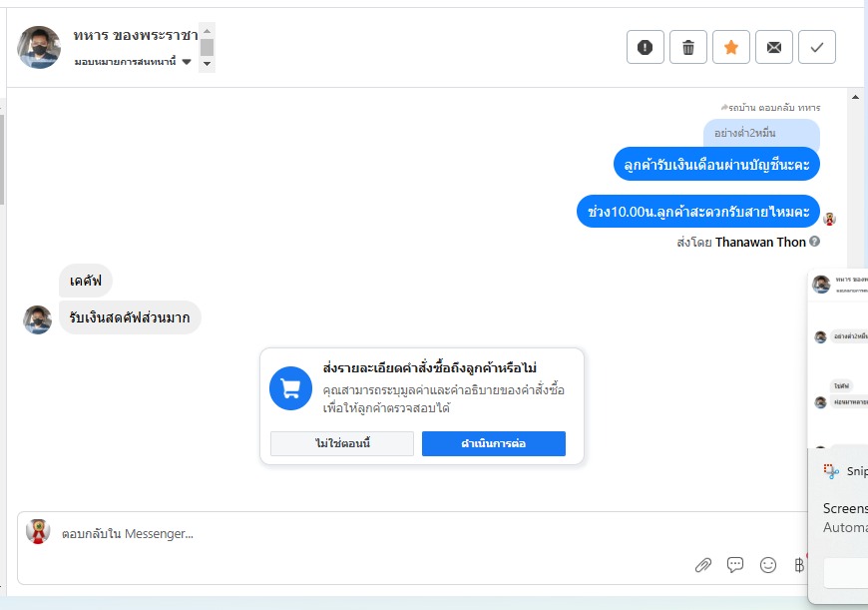Click page avatar next to reply box
The height and width of the screenshot is (610, 868).
click(38, 531)
